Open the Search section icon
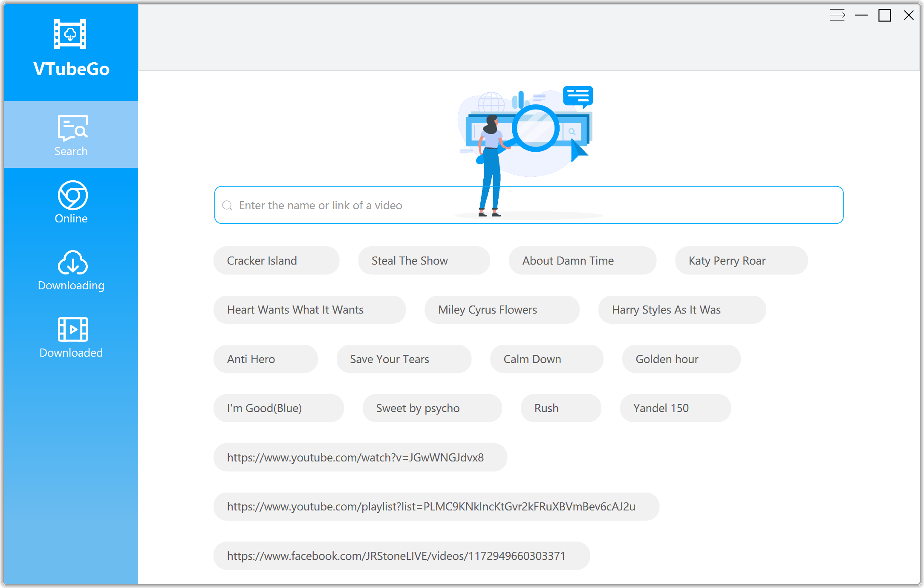This screenshot has height=588, width=924. point(73,128)
